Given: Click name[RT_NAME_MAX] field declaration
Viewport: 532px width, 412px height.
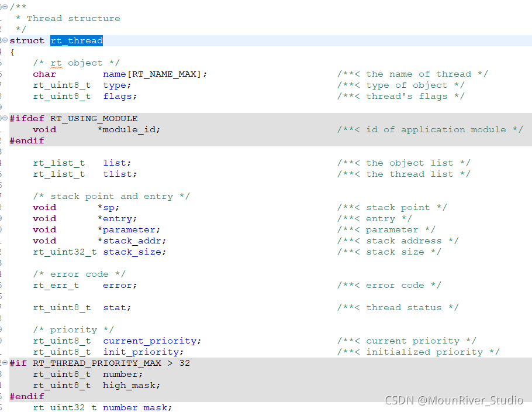Looking at the screenshot, I should (x=155, y=74).
